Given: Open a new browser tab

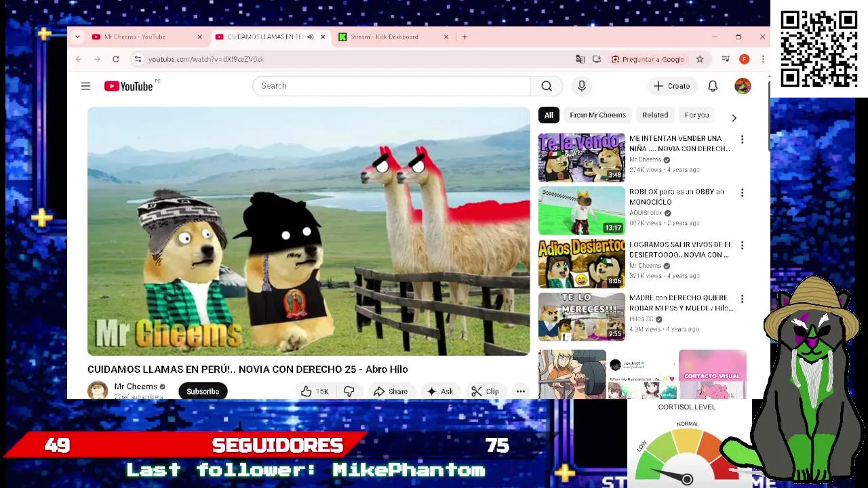Looking at the screenshot, I should click(x=465, y=37).
